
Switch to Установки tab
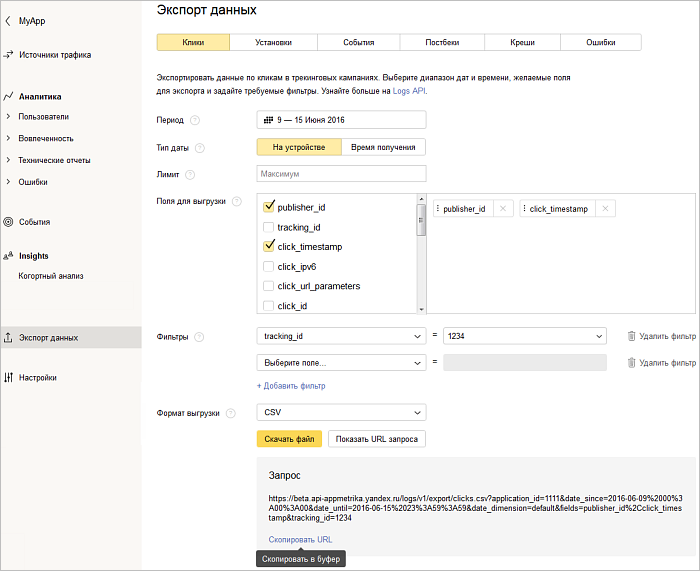click(x=273, y=42)
